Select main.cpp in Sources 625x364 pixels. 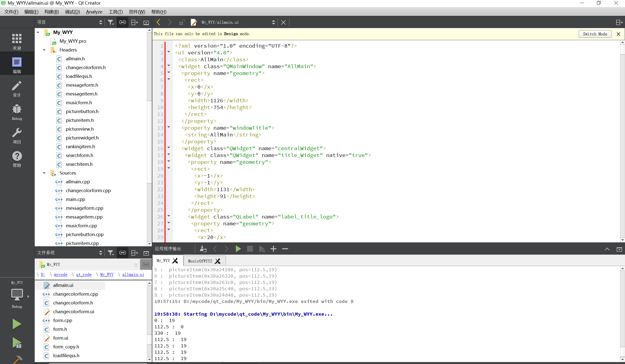pos(75,199)
